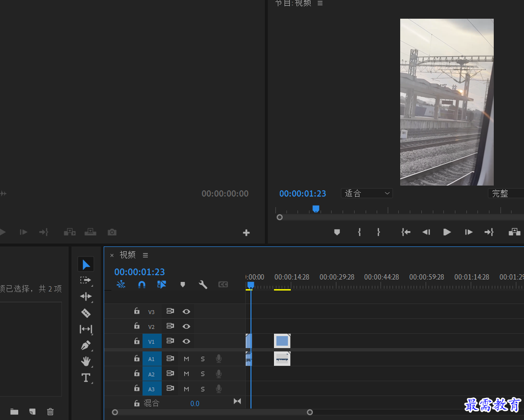Image resolution: width=524 pixels, height=420 pixels.
Task: Select second video clip on V1
Action: coord(282,341)
